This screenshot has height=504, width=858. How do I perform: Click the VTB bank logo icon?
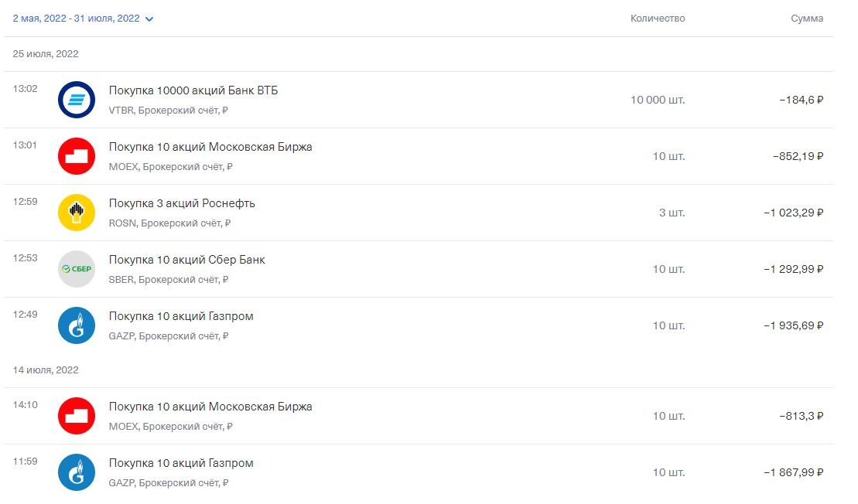point(77,100)
